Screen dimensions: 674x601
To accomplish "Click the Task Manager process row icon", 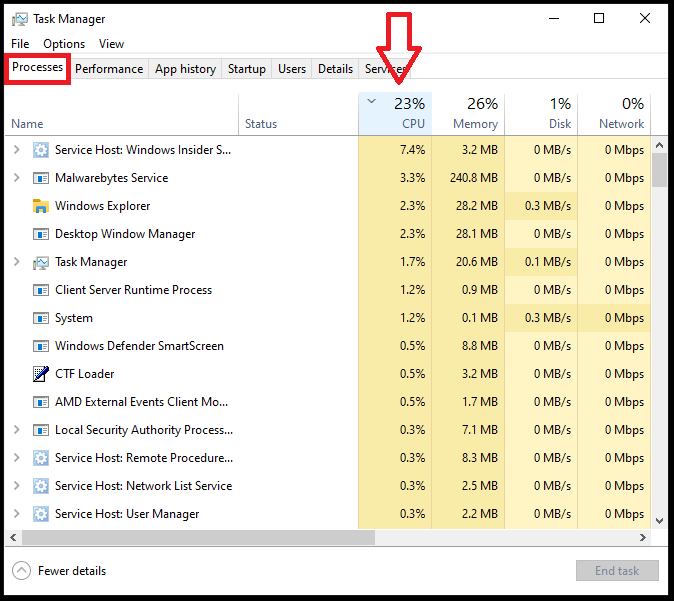I will click(40, 262).
